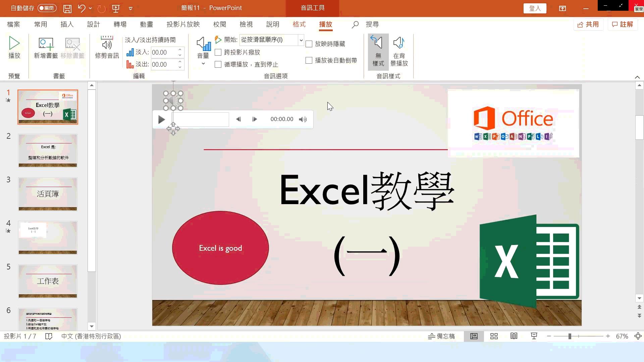Image resolution: width=644 pixels, height=362 pixels.
Task: Switch to Slide Sorter view icon
Action: [x=494, y=336]
